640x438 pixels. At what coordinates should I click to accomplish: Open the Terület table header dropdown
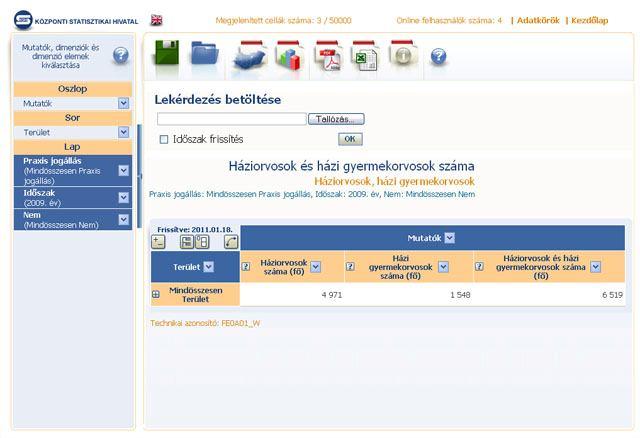click(x=209, y=267)
